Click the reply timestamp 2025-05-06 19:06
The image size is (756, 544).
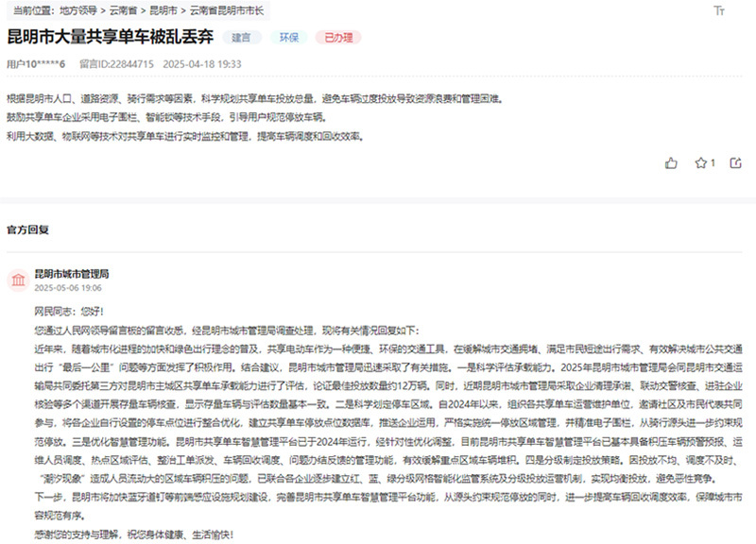tap(68, 286)
